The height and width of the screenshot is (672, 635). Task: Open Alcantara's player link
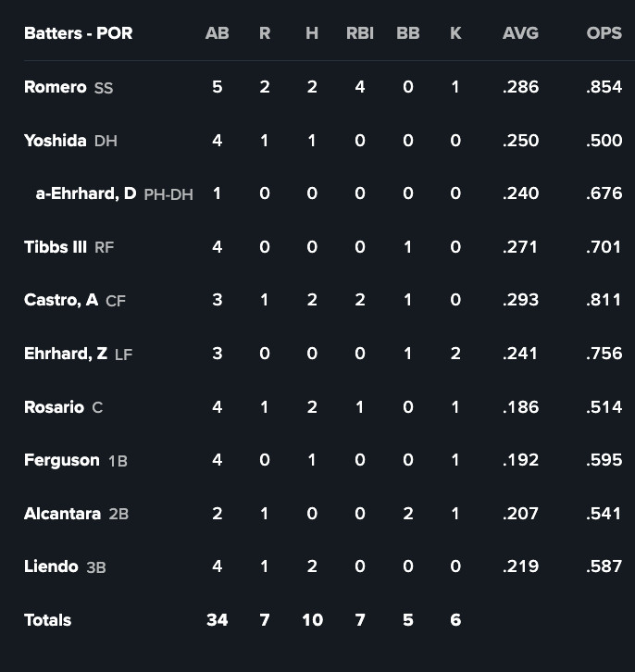pyautogui.click(x=62, y=514)
